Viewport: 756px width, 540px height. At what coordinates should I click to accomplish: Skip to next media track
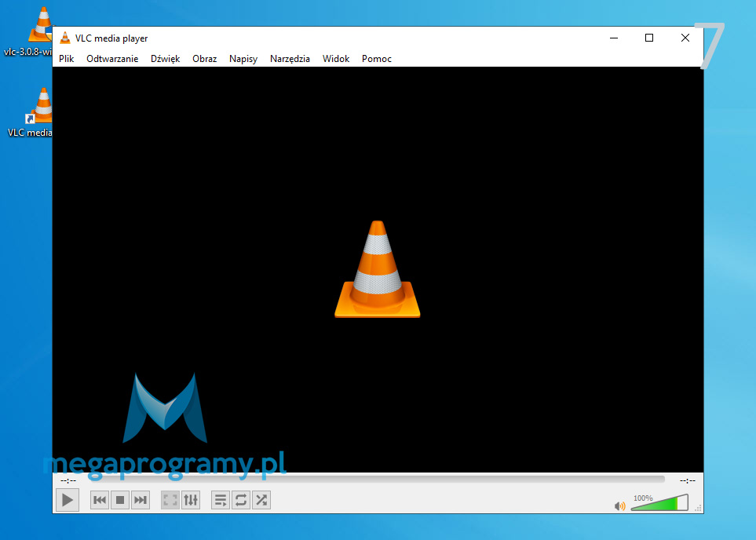[x=141, y=500]
